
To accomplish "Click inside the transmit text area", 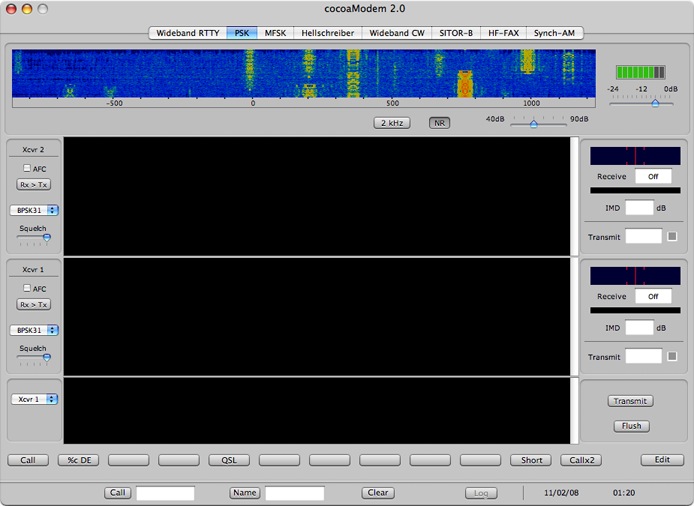I will pyautogui.click(x=317, y=410).
